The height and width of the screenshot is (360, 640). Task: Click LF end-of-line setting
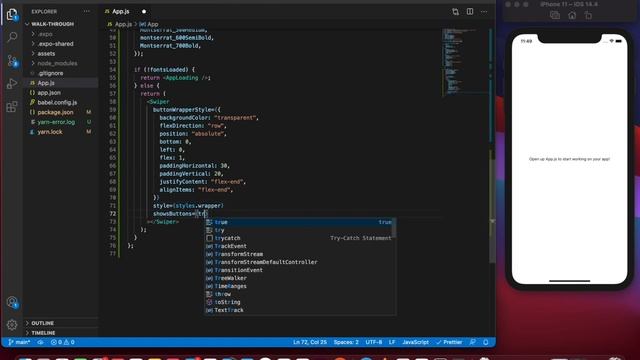click(x=392, y=342)
